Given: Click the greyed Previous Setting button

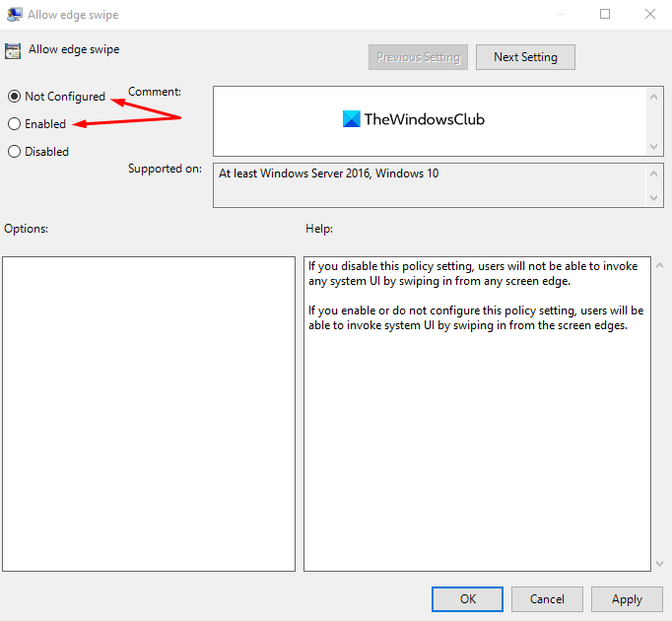Looking at the screenshot, I should coord(418,57).
